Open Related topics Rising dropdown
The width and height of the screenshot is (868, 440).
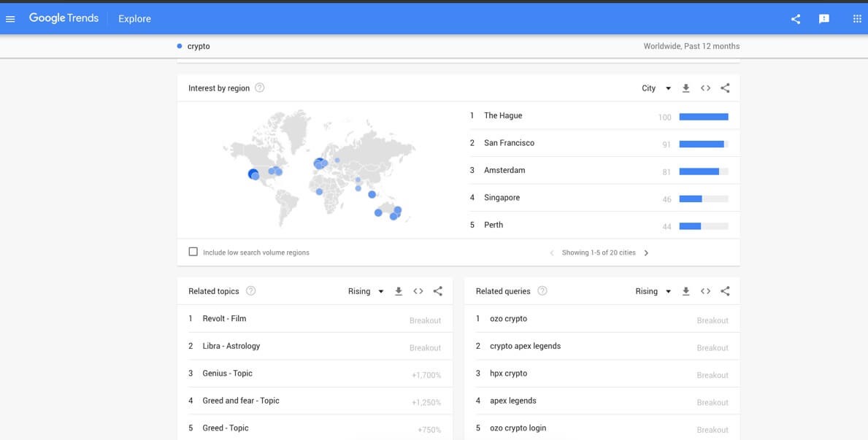click(366, 291)
